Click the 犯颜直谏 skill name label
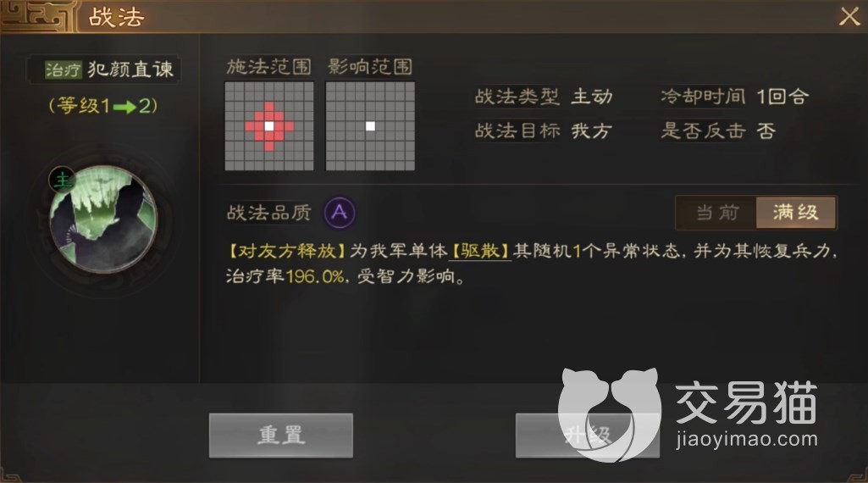The width and height of the screenshot is (868, 483). (130, 69)
